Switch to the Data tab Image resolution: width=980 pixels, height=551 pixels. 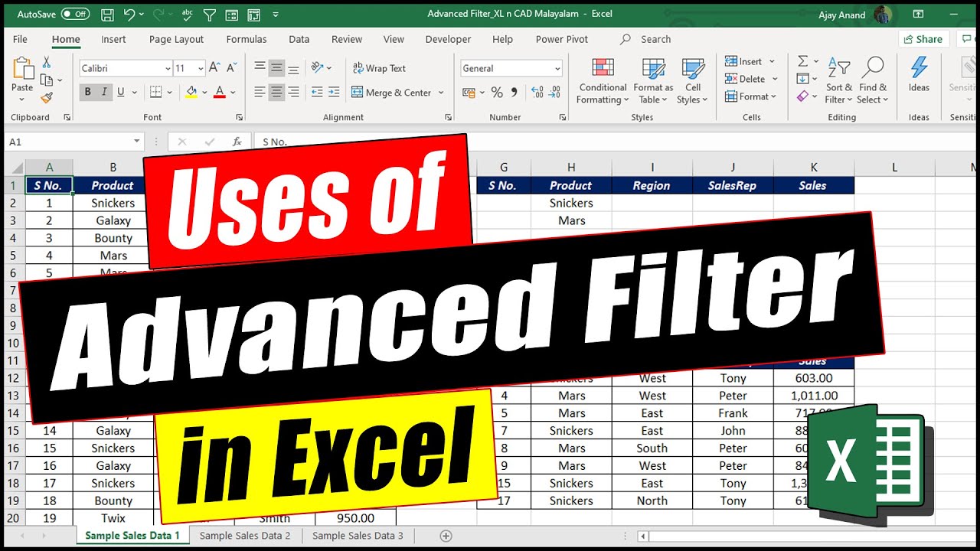point(299,39)
